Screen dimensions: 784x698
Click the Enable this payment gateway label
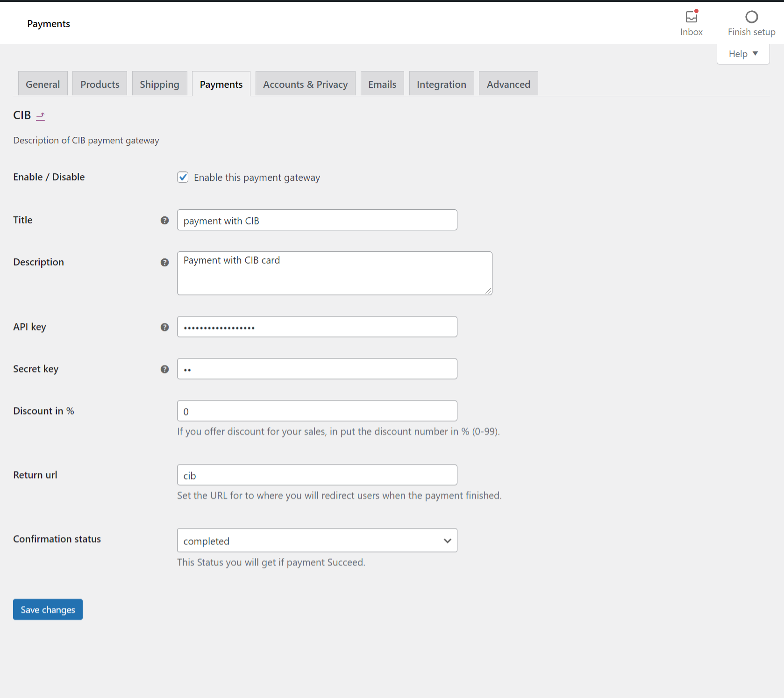tap(257, 178)
